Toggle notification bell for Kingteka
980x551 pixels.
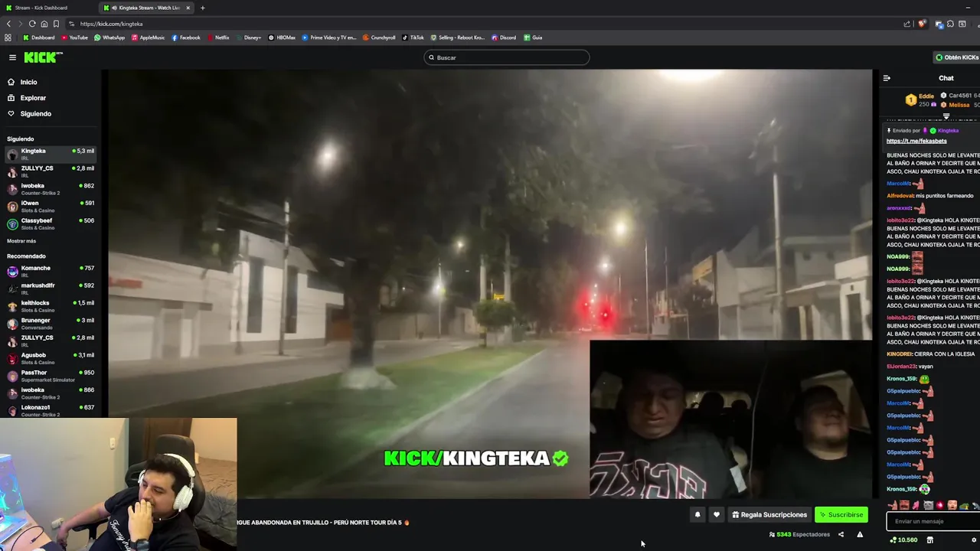tap(697, 515)
